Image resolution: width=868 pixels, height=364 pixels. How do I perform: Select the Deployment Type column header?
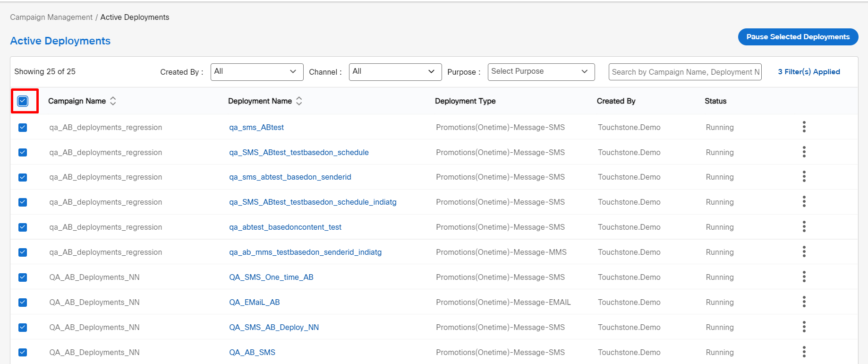(x=465, y=101)
